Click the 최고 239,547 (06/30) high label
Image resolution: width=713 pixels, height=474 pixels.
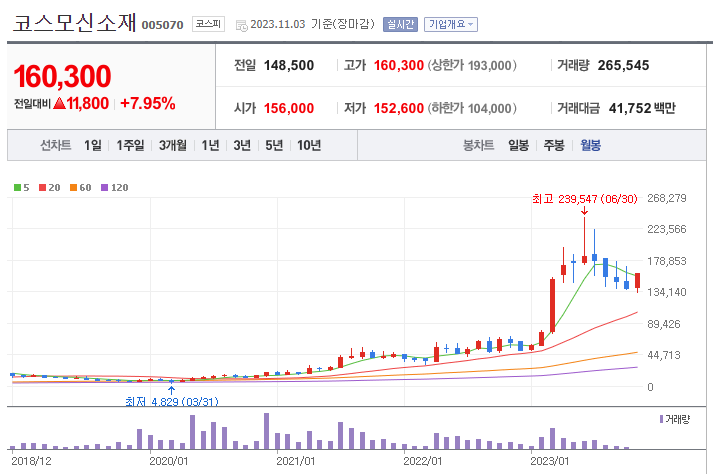(x=585, y=199)
